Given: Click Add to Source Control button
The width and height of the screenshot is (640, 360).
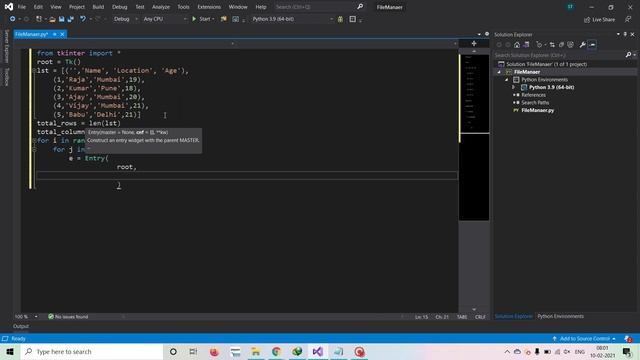Looking at the screenshot, I should tap(584, 339).
